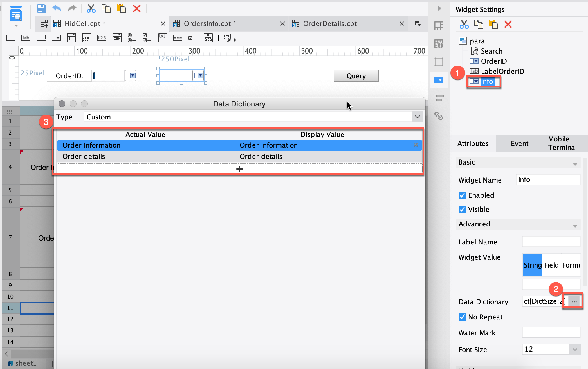
Task: Disable the No Repeat option
Action: click(x=462, y=317)
